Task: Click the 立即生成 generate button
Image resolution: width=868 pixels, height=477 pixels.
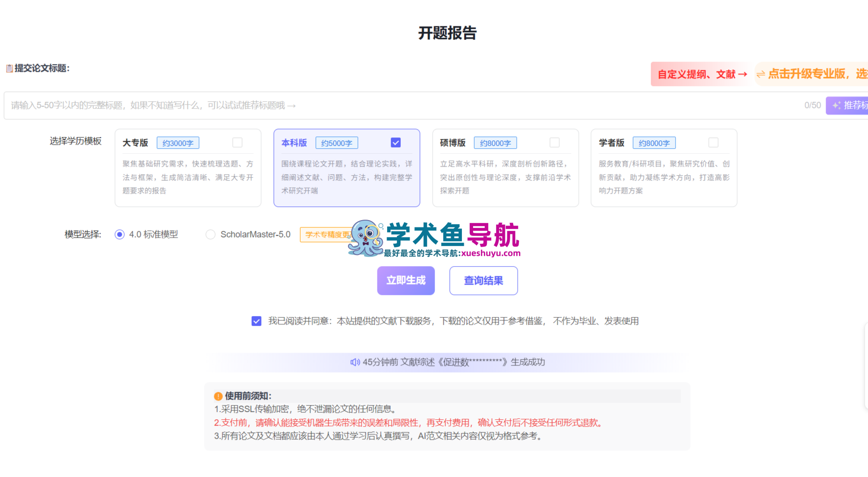Action: pyautogui.click(x=406, y=280)
